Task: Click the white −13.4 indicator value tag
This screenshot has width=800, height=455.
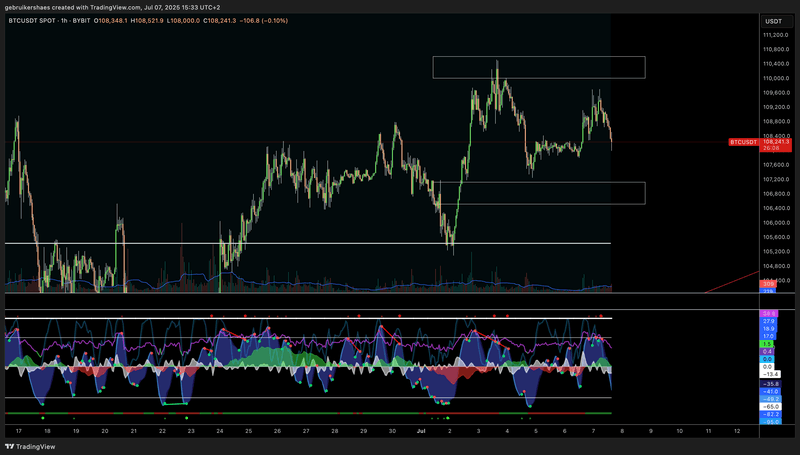Action: [770, 374]
